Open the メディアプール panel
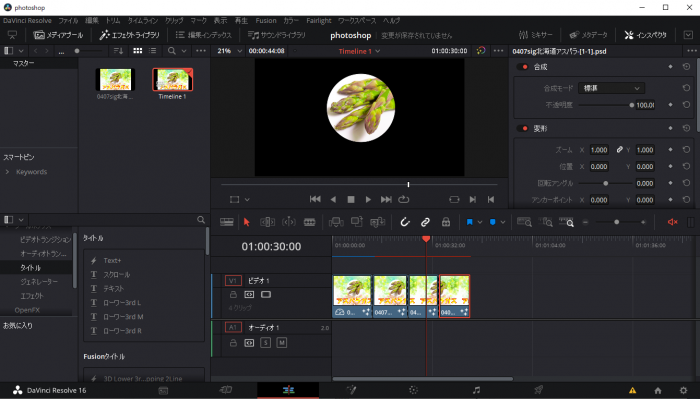 click(58, 35)
